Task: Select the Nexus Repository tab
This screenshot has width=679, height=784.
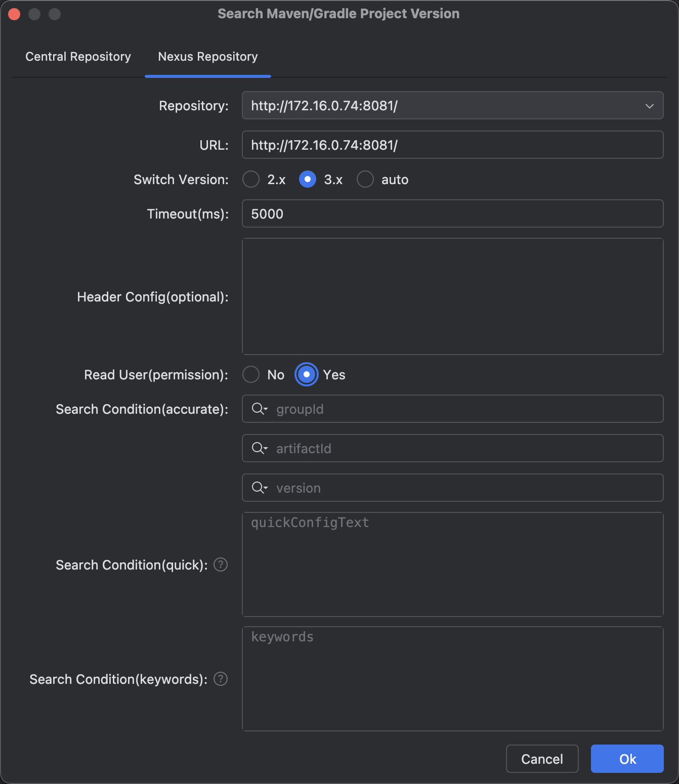Action: 208,57
